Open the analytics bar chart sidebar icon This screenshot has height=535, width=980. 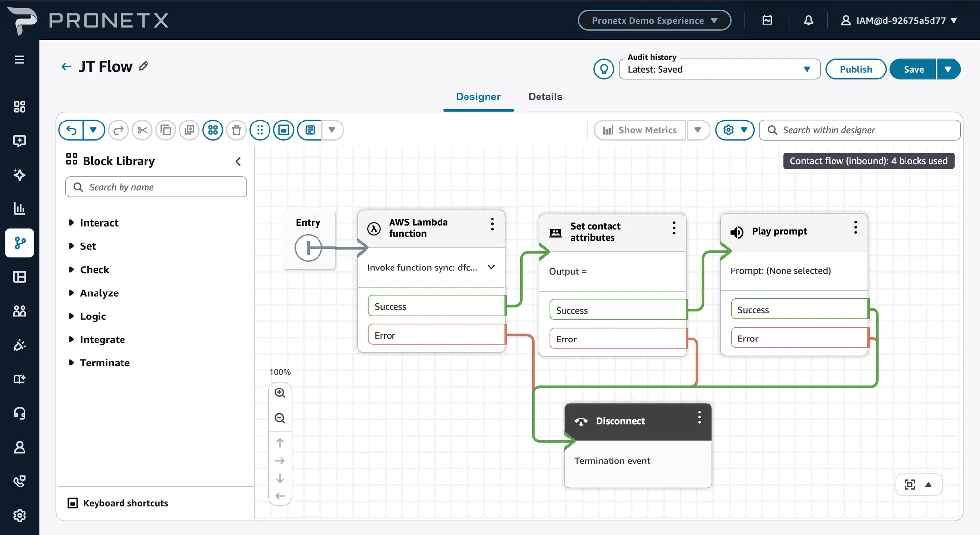pos(20,209)
